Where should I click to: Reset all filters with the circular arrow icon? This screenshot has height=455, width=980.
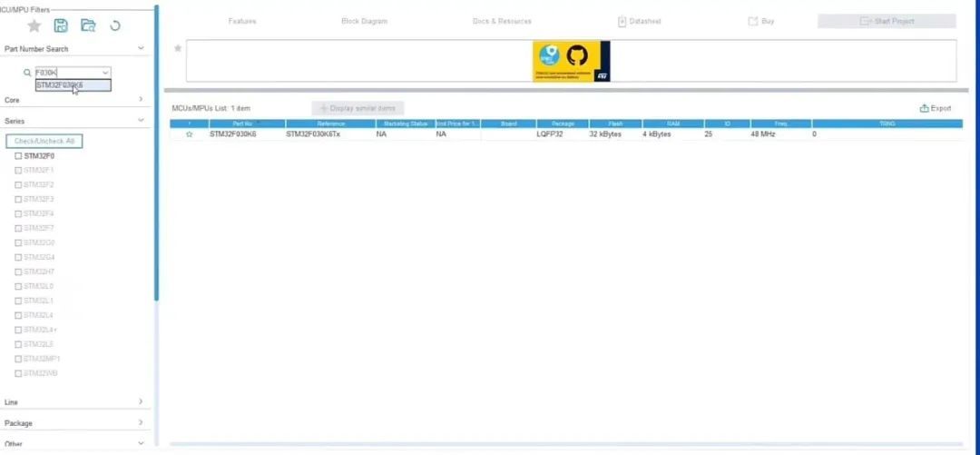coord(115,25)
